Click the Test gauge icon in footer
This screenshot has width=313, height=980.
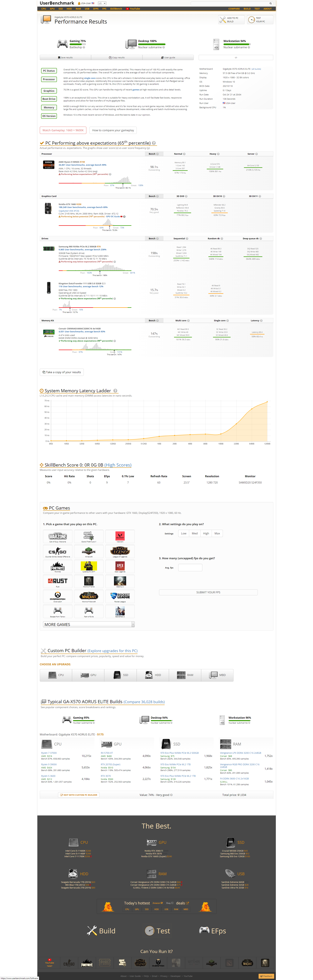point(150,931)
